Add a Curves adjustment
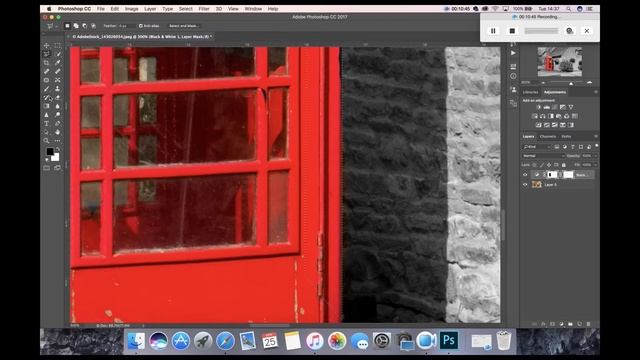Screen dimensions: 640x360 coord(555,107)
